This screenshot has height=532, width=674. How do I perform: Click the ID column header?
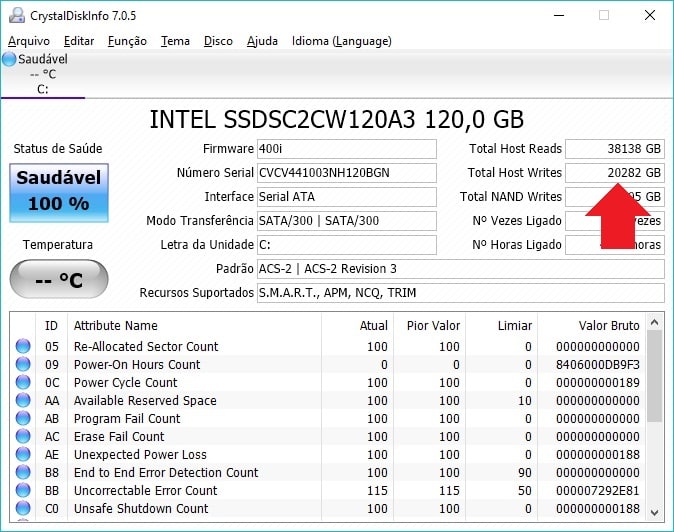point(51,325)
